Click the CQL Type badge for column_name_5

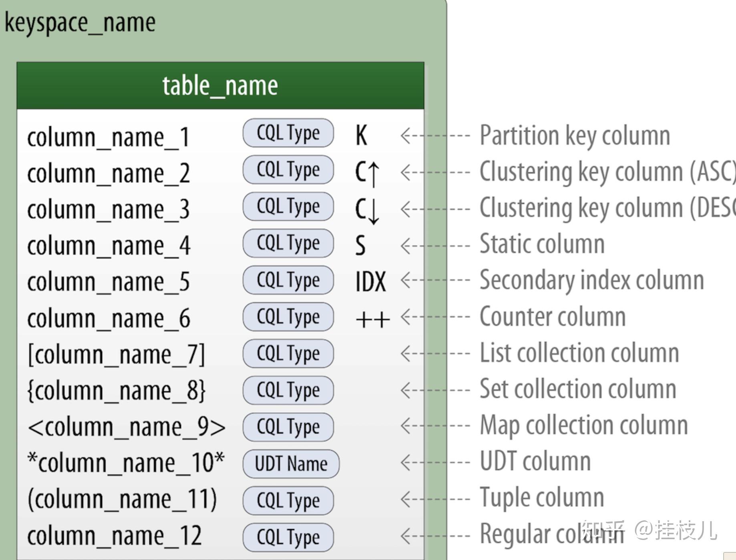288,280
